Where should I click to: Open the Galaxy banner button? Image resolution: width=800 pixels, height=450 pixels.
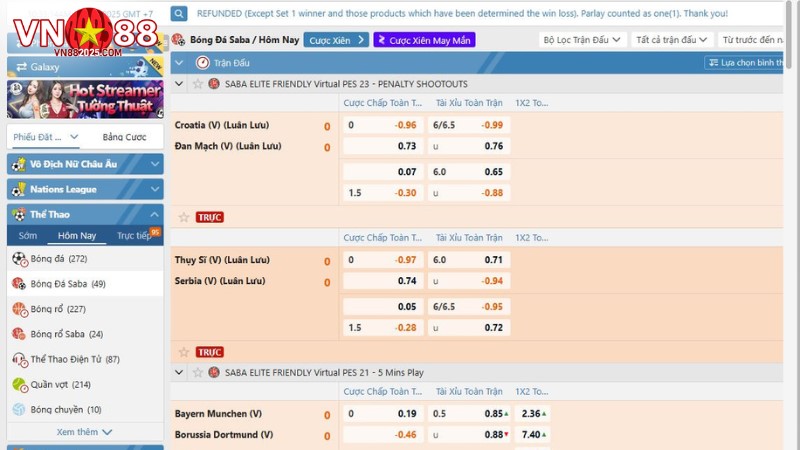85,67
